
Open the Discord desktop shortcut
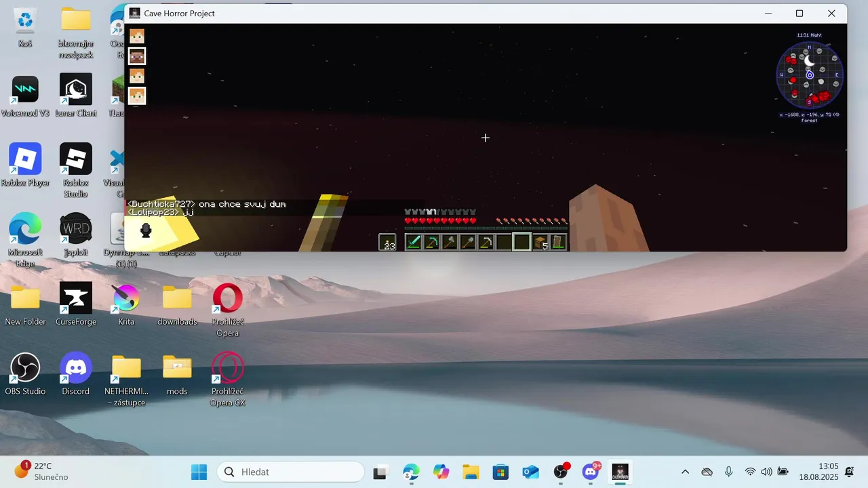pos(76,374)
